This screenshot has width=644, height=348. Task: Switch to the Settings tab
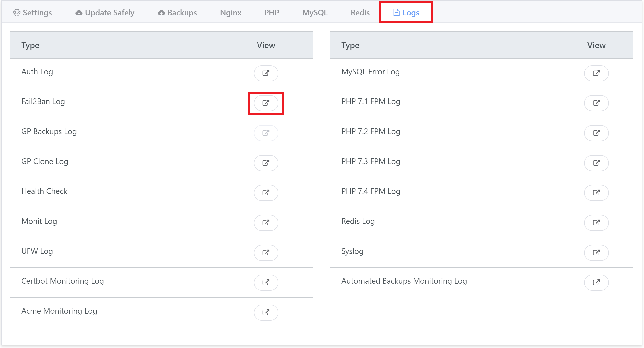32,13
